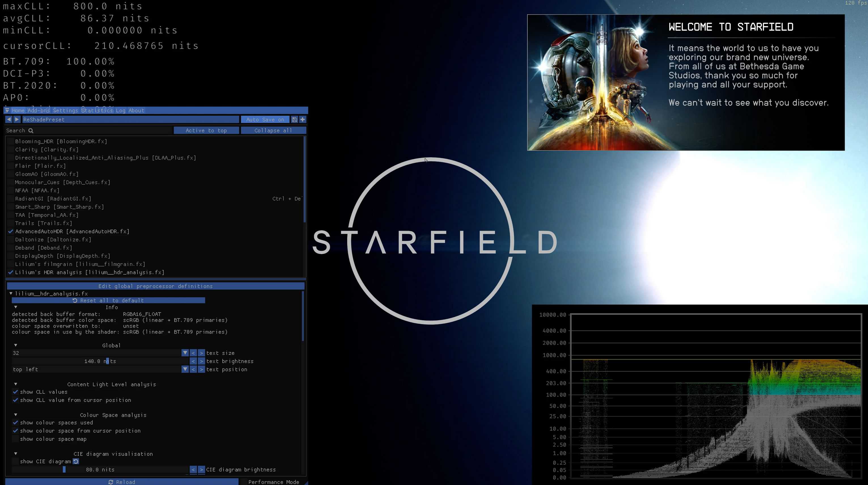
Task: Decrease text size with left arrow button
Action: [193, 353]
